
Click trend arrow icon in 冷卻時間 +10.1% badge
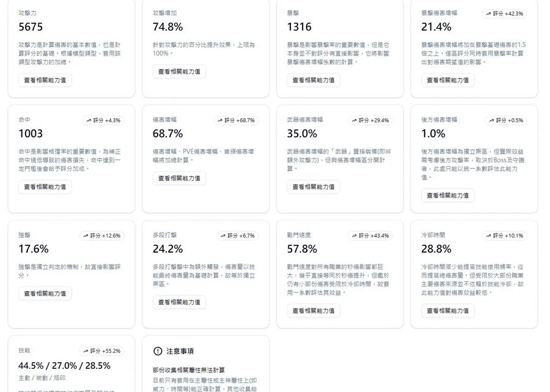pyautogui.click(x=489, y=236)
